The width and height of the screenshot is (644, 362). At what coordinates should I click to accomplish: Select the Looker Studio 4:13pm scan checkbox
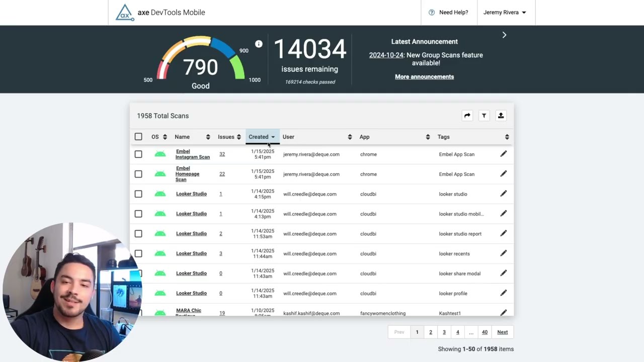click(138, 214)
